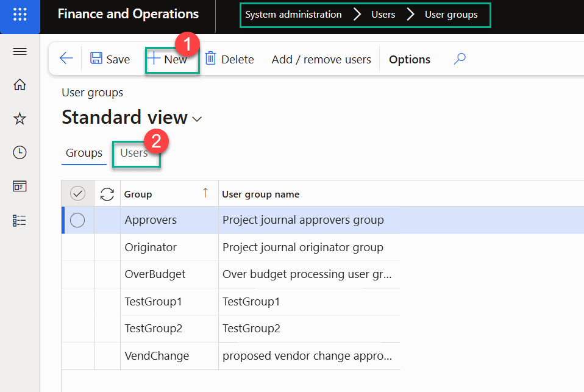Click the TestGroup2 group cell
The height and width of the screenshot is (392, 584).
coord(169,329)
